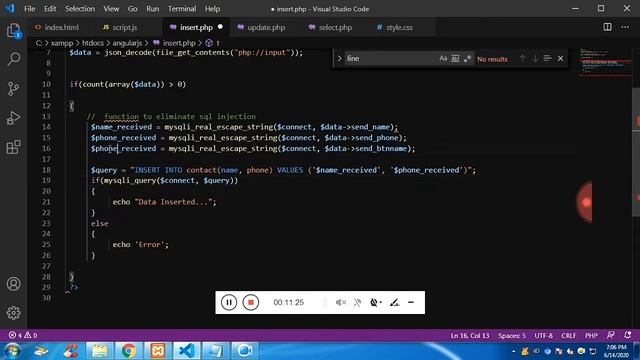Open the Terminal menu
The height and width of the screenshot is (360, 640).
point(182,9)
